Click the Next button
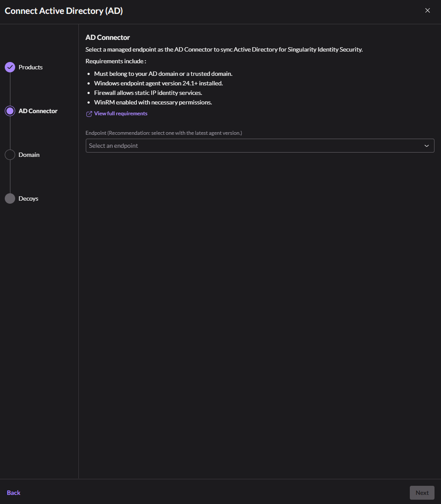Image resolution: width=441 pixels, height=504 pixels. (422, 493)
